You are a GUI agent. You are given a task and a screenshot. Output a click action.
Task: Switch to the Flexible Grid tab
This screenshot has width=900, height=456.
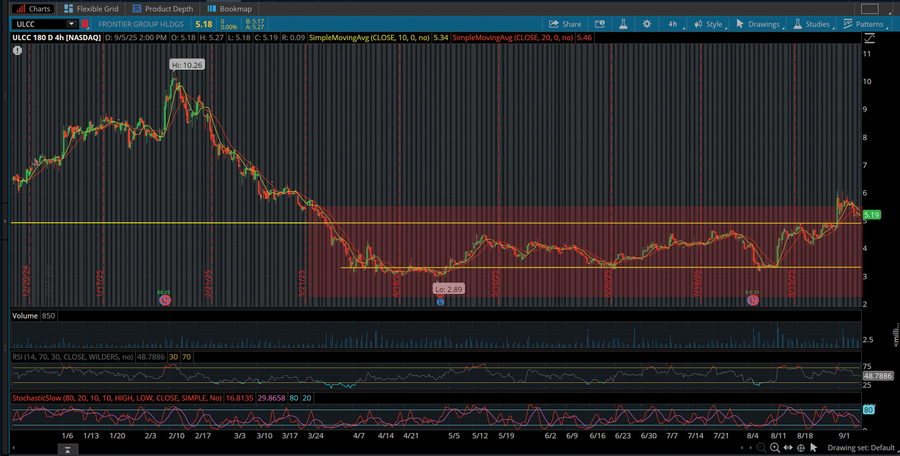(91, 8)
